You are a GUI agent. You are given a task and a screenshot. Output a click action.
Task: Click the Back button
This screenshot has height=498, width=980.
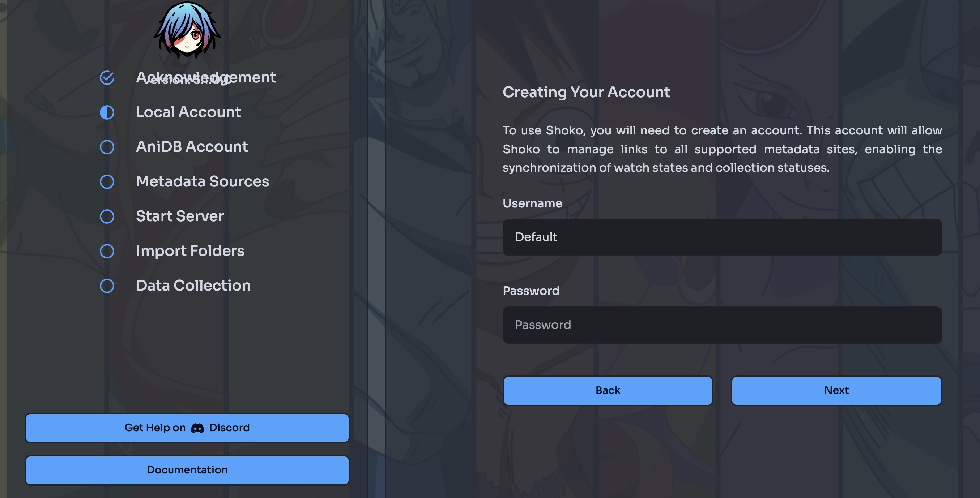(608, 390)
